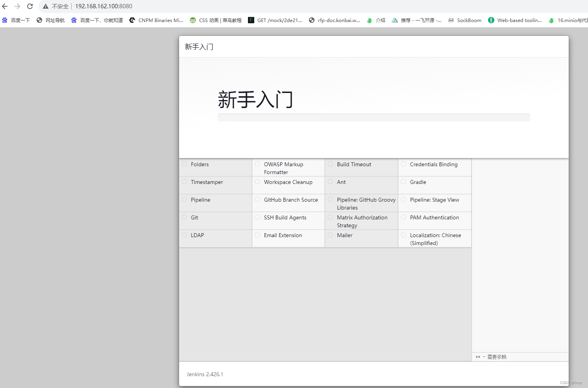Click the Folders plugin status circle
Viewport: 588px width, 388px height.
(x=184, y=164)
